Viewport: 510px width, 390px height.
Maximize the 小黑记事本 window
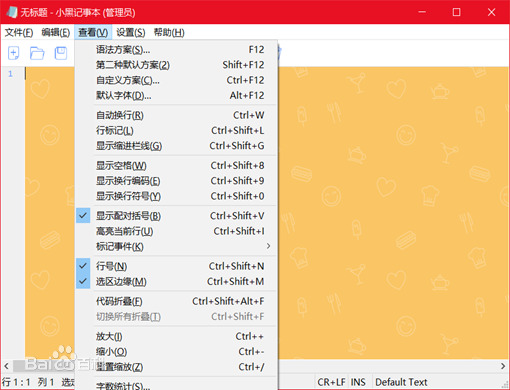[x=456, y=12]
